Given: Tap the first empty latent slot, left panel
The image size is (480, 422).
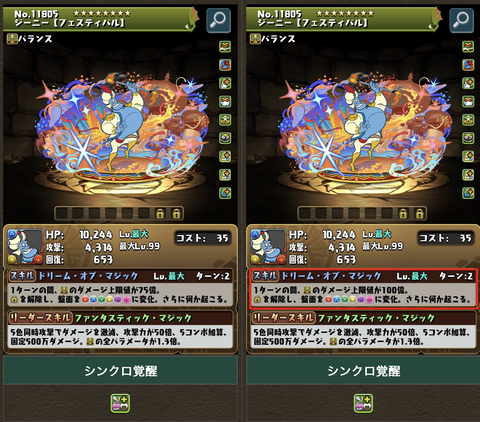Looking at the screenshot, I should click(61, 213).
